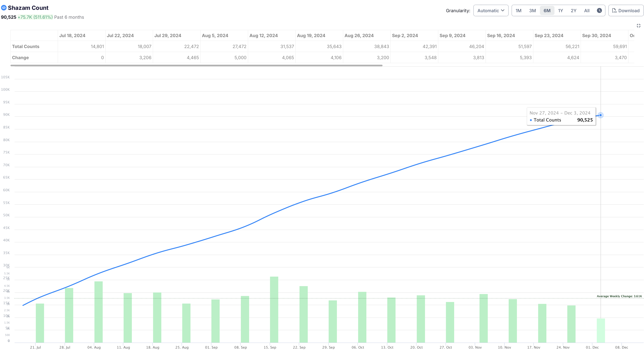This screenshot has width=644, height=354.
Task: Show the All time range
Action: coord(587,10)
